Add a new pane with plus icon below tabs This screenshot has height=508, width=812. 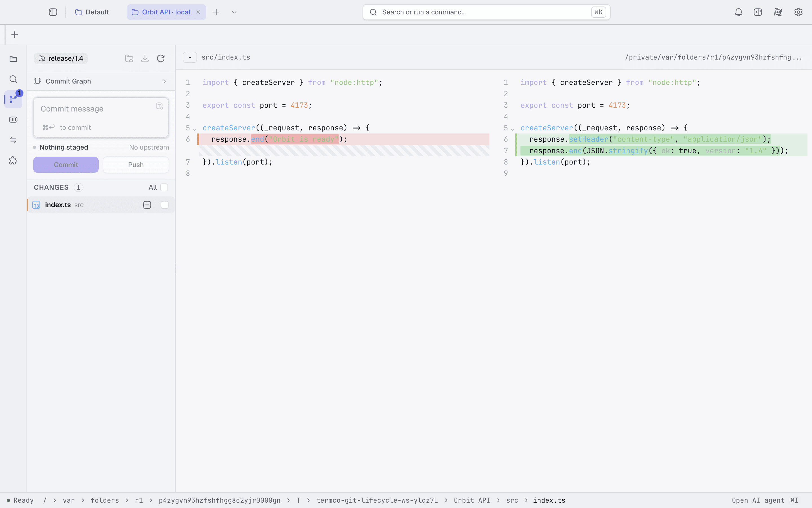point(15,35)
